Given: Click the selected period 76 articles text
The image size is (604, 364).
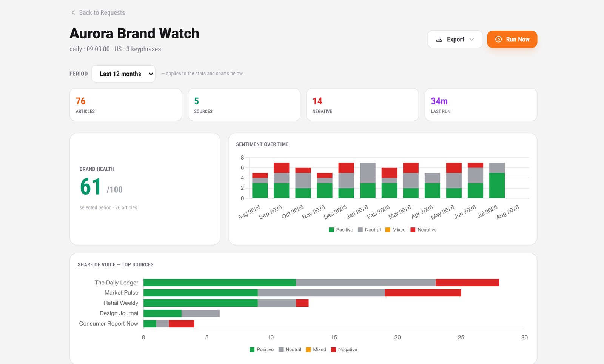Looking at the screenshot, I should [108, 207].
